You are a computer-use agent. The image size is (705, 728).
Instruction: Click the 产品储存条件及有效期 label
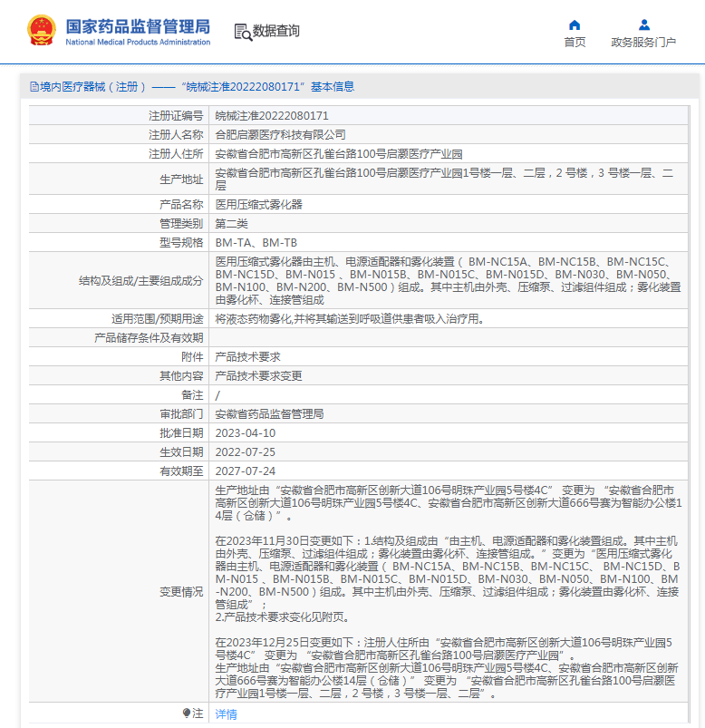point(149,337)
